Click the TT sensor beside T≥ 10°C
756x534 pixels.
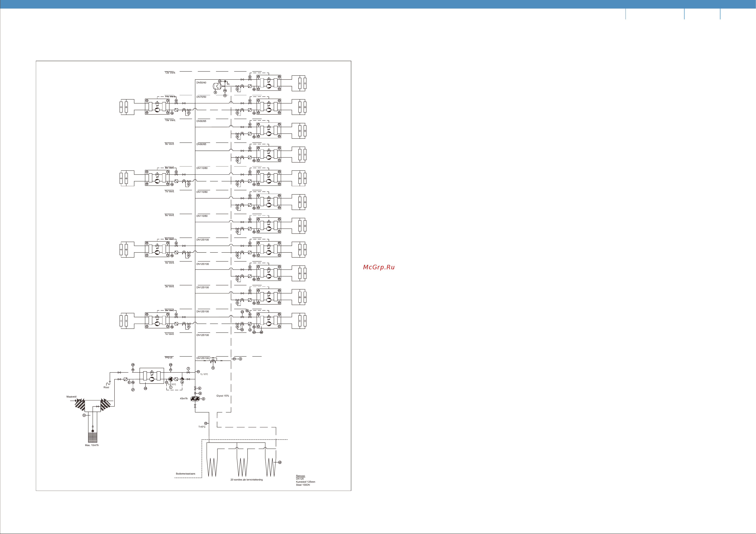pos(198,372)
